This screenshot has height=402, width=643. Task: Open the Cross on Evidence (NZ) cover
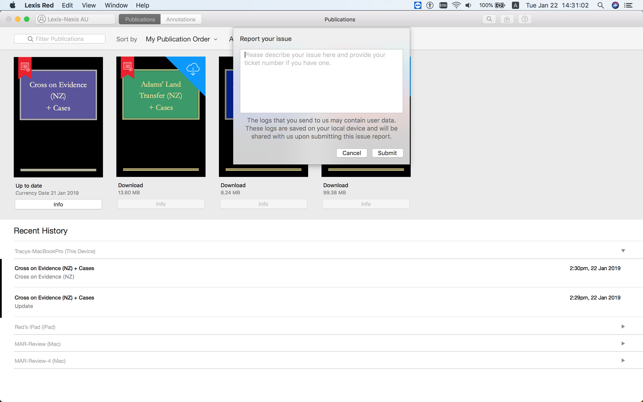58,117
